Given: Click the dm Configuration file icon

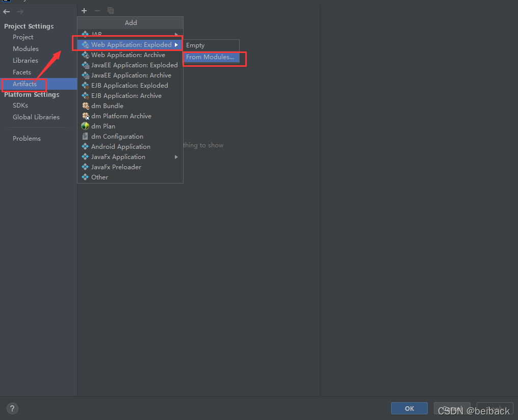Looking at the screenshot, I should coord(85,137).
